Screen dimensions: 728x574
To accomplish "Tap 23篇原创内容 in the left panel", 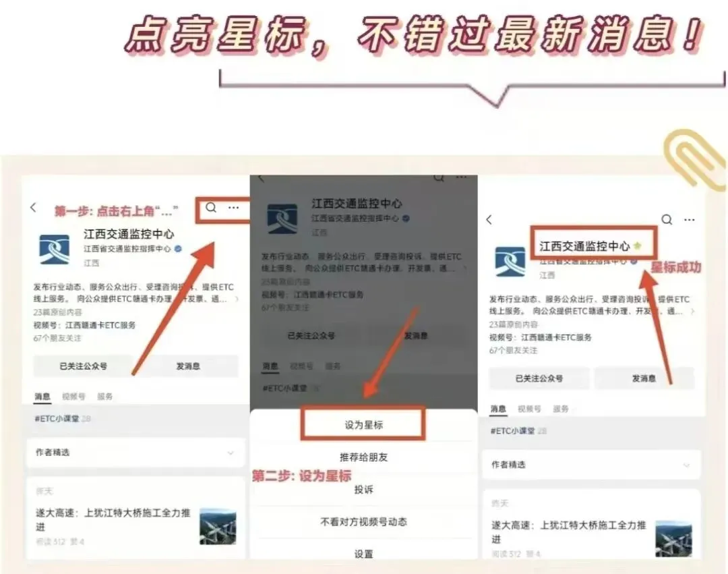I will point(57,312).
